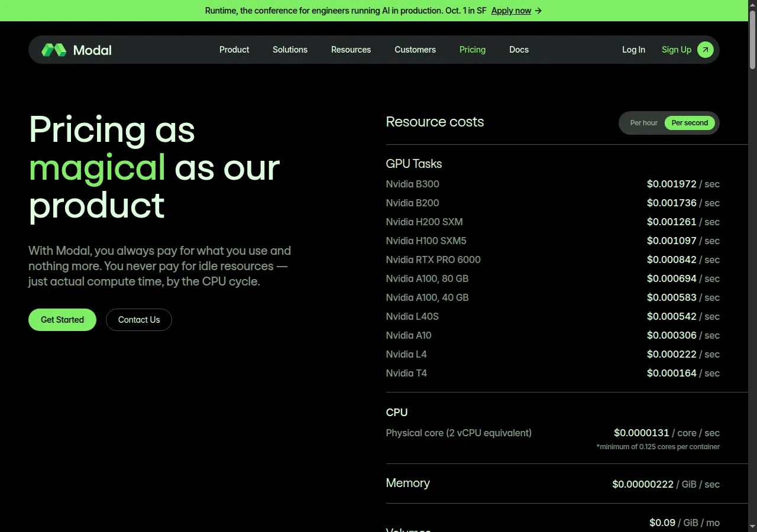
Task: Open the Solutions menu
Action: coord(290,50)
